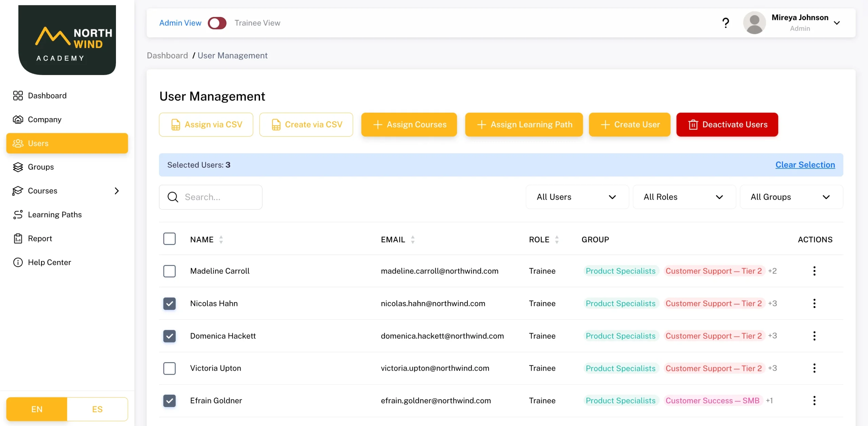
Task: Click Assign Courses button
Action: coord(409,125)
